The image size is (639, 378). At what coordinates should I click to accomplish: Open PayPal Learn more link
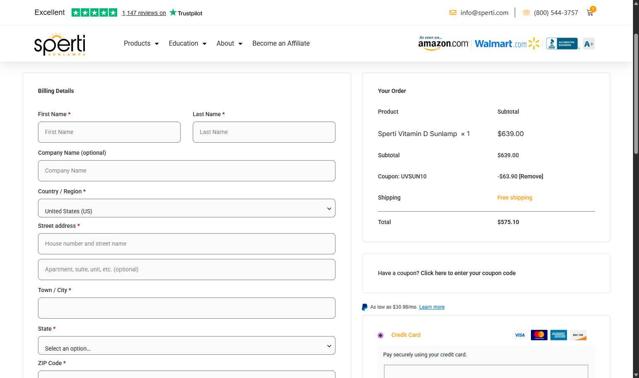click(432, 307)
